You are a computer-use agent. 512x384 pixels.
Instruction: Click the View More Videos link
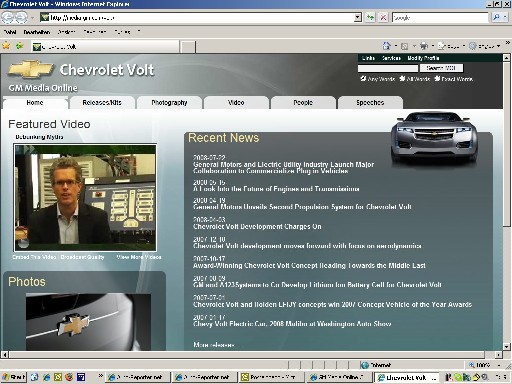139,257
